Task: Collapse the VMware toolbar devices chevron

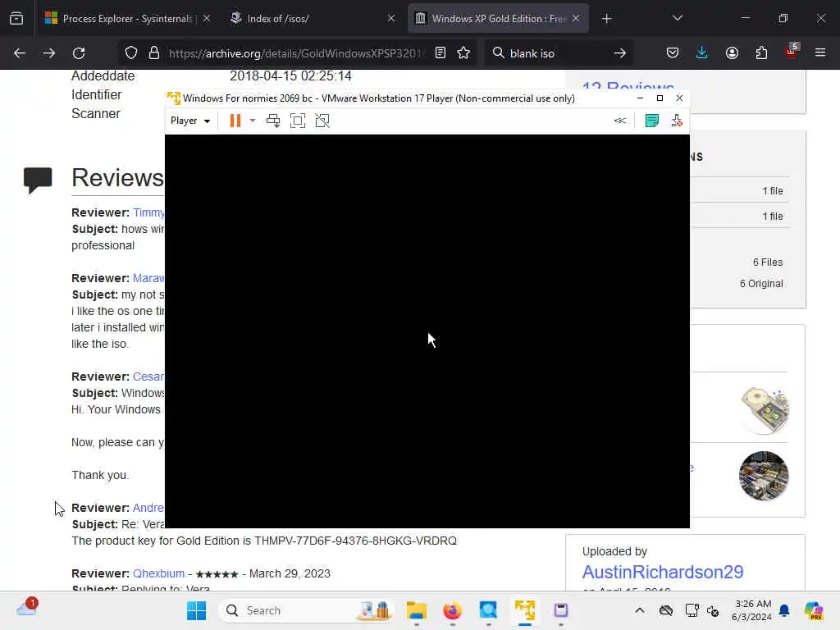Action: coord(620,121)
